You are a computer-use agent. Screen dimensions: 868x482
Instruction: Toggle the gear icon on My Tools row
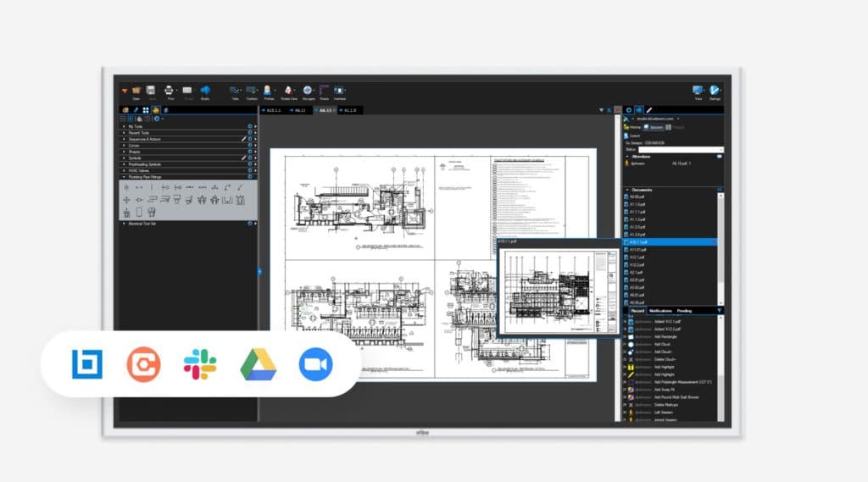click(249, 126)
